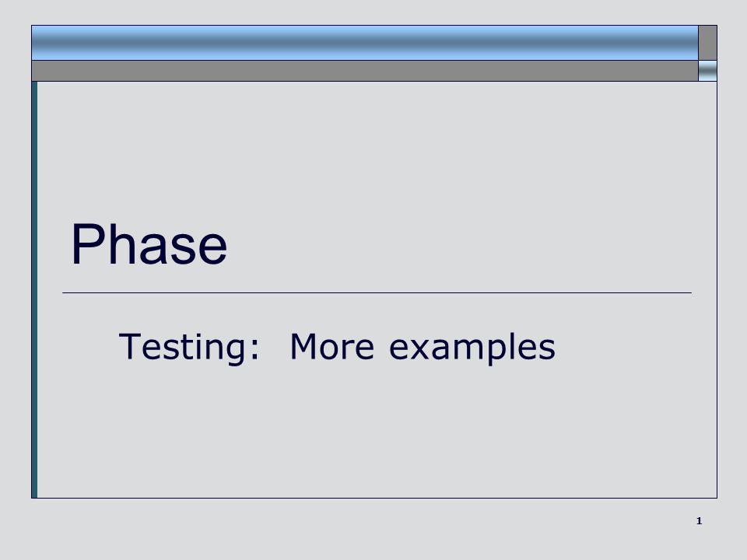Click the word "More" in the subtitle
The height and width of the screenshot is (560, 747).
point(332,346)
